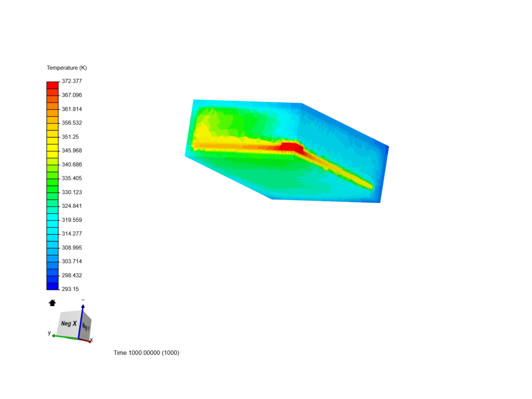Click the y axis label next to the arrow
Image resolution: width=532 pixels, height=399 pixels.
click(49, 333)
